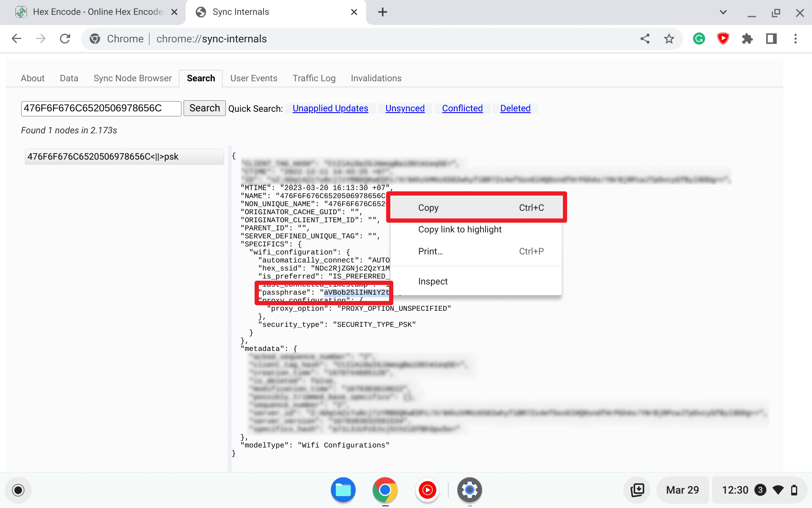Open the Invalidations tab
Screen dimensions: 812x508
(x=376, y=78)
